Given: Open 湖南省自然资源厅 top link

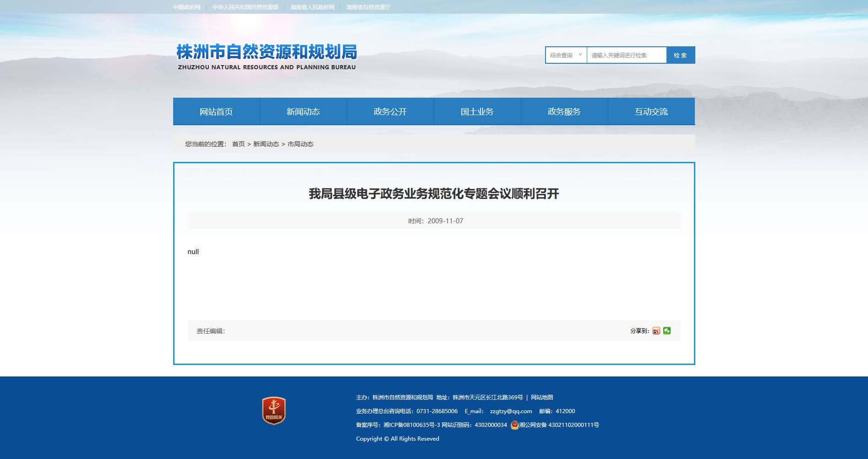Looking at the screenshot, I should [368, 7].
